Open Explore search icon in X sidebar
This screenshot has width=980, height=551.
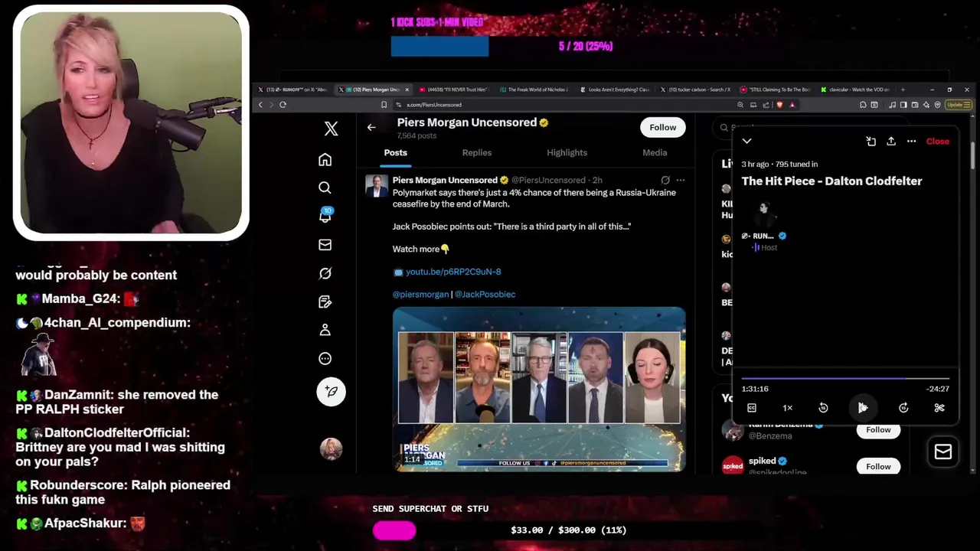click(x=325, y=187)
